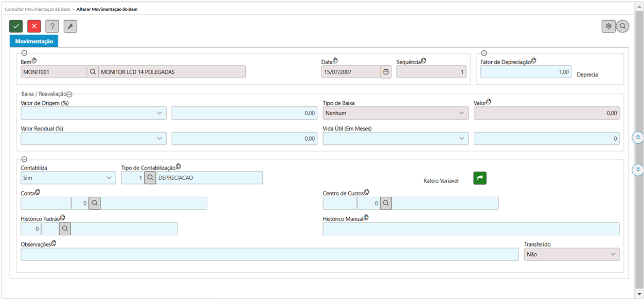Open settings gear icon at top right
The height and width of the screenshot is (300, 644).
(x=609, y=26)
